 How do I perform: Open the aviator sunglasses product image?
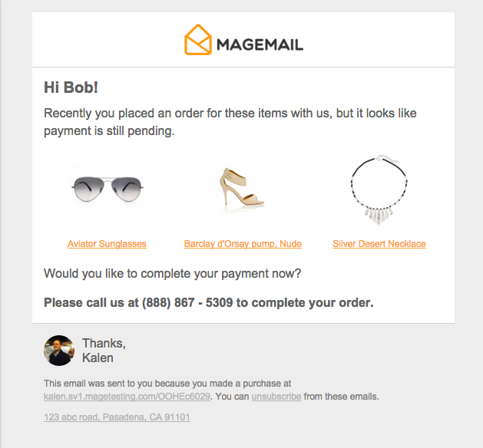click(x=108, y=186)
